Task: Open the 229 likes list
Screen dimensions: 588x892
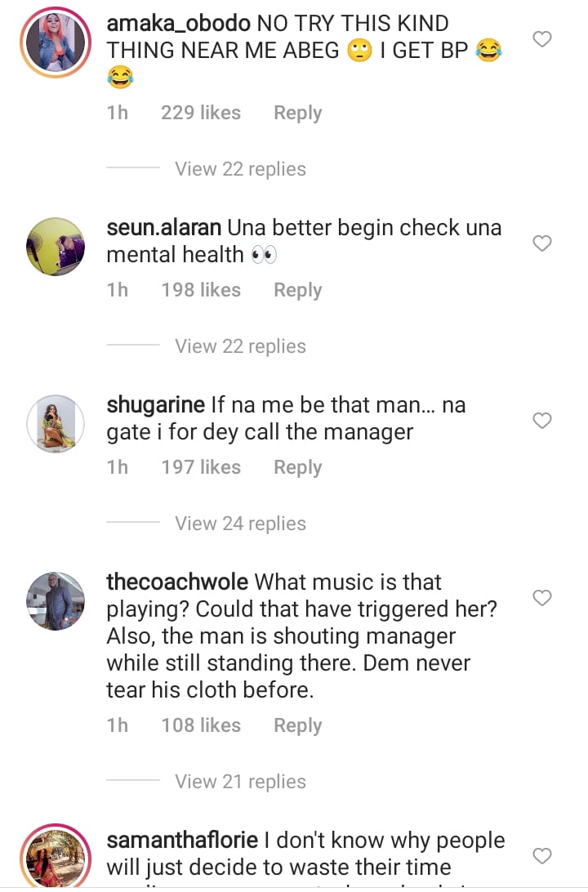Action: coord(201,113)
